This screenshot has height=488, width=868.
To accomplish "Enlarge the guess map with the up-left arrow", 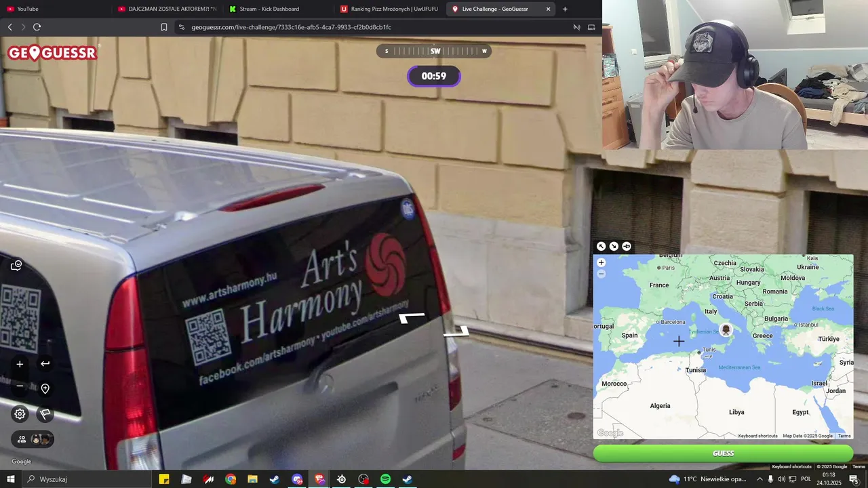I will tap(601, 246).
